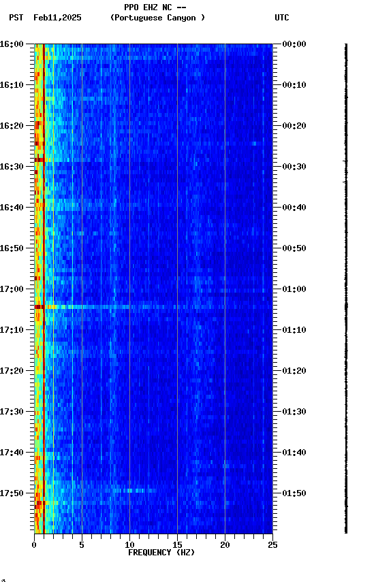The width and height of the screenshot is (376, 588).
Task: Click the '01:00' UTC time label
Action: click(294, 289)
